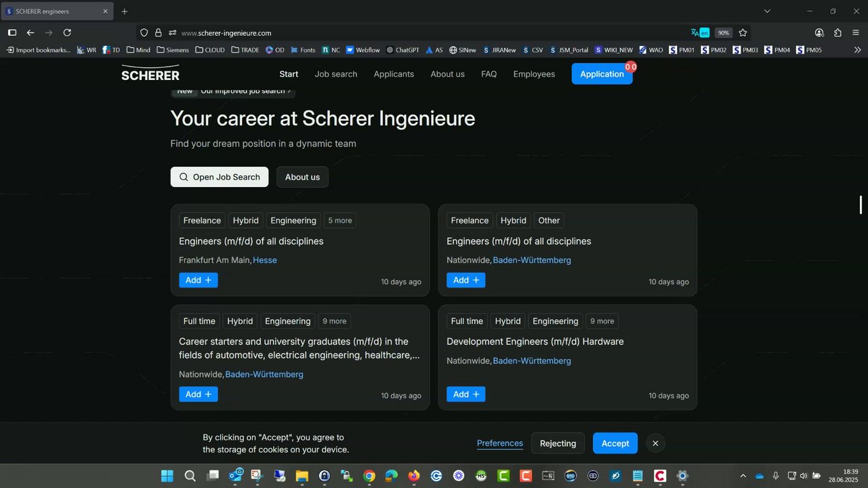This screenshot has height=488, width=868.
Task: Click the OneDrive cloud tray icon
Action: point(760,476)
